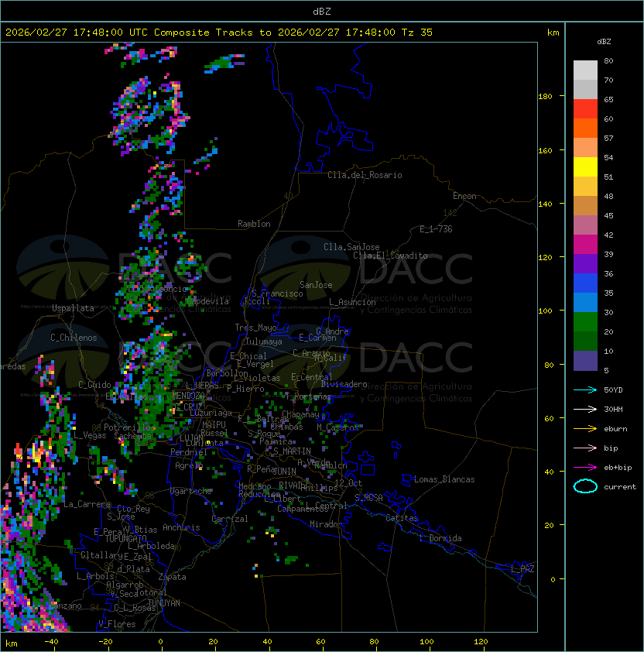Click the pink bip arrow in legend
Viewport: 644px width, 652px height.
tap(585, 448)
